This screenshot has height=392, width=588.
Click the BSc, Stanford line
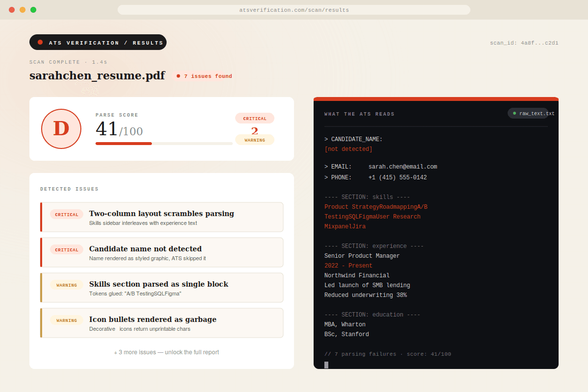(x=347, y=334)
